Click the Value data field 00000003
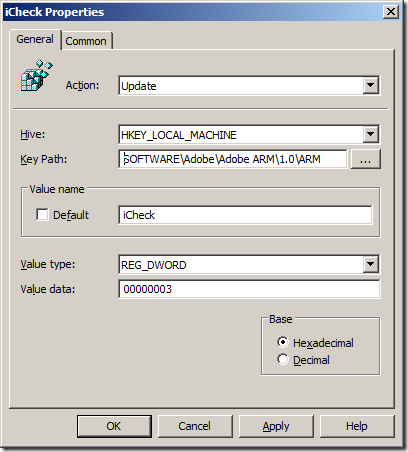 (x=249, y=289)
